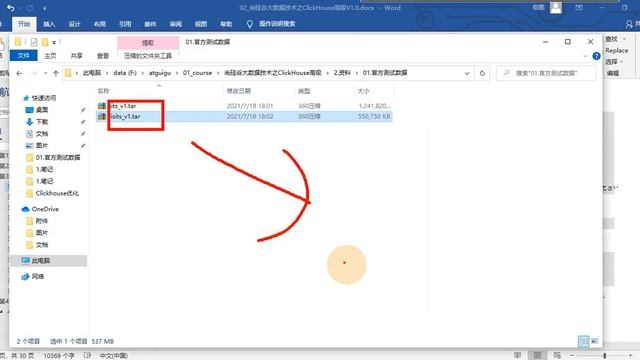Click the zoom out minus in Word
Image resolution: width=640 pixels, height=360 pixels.
[x=572, y=356]
